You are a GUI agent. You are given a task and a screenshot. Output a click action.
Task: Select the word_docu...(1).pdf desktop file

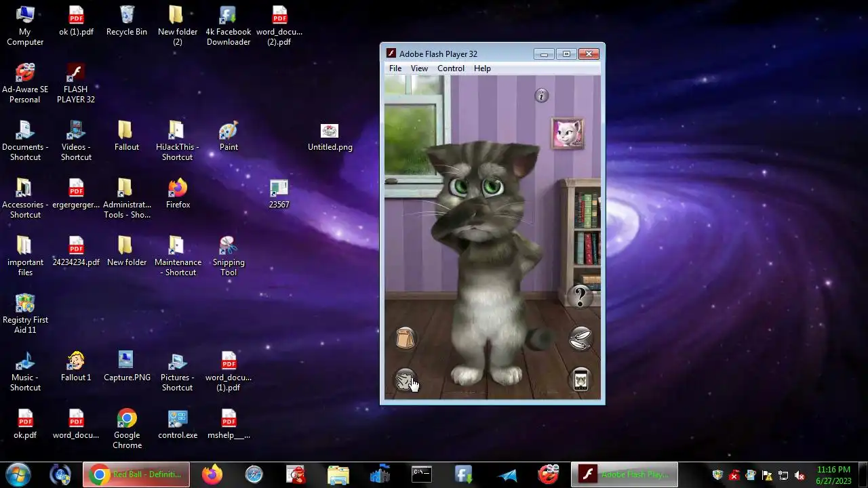[x=229, y=371]
